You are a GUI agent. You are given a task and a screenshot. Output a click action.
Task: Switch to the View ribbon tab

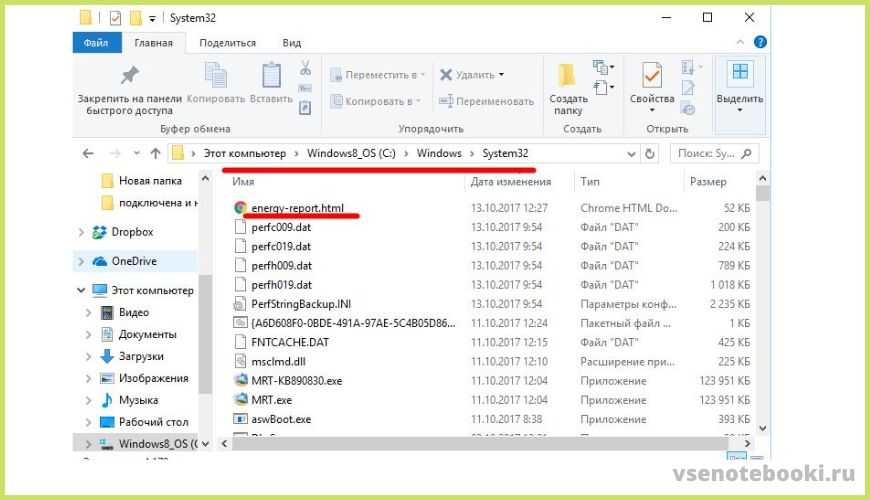click(291, 43)
